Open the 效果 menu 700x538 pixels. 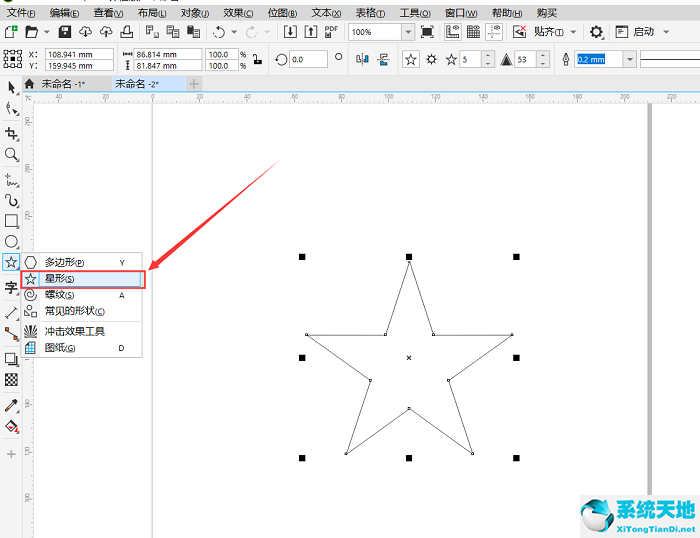[238, 13]
